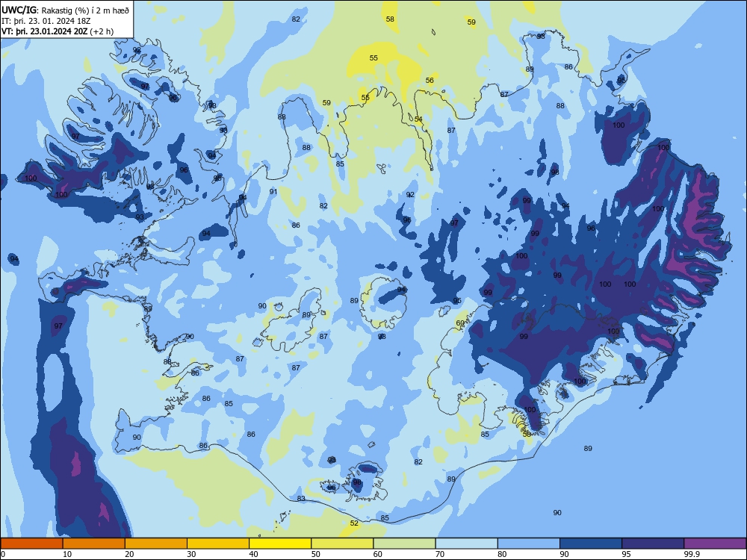Pick the pale green 60–70 legend swatch
The width and height of the screenshot is (747, 560).
click(x=404, y=544)
